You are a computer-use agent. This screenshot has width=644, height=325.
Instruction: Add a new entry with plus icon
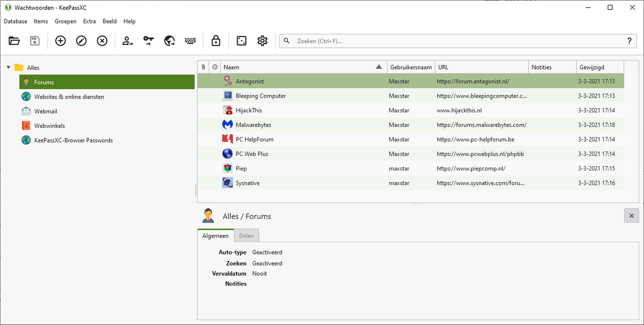pos(60,41)
